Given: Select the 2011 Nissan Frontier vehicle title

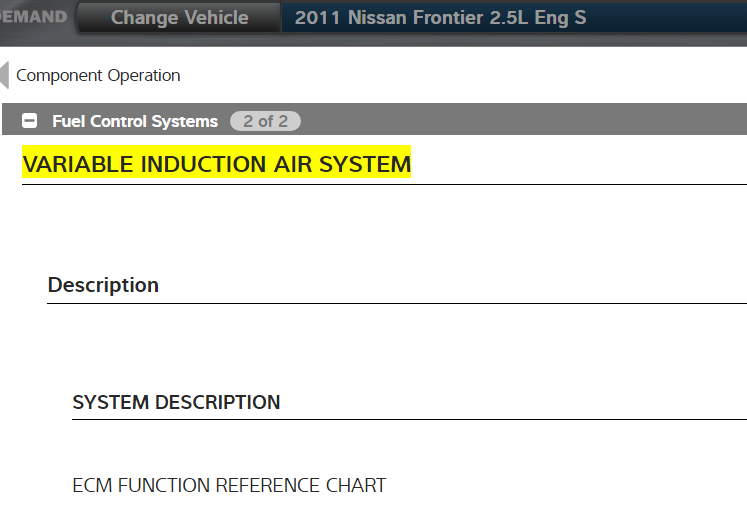Looking at the screenshot, I should pyautogui.click(x=440, y=18).
